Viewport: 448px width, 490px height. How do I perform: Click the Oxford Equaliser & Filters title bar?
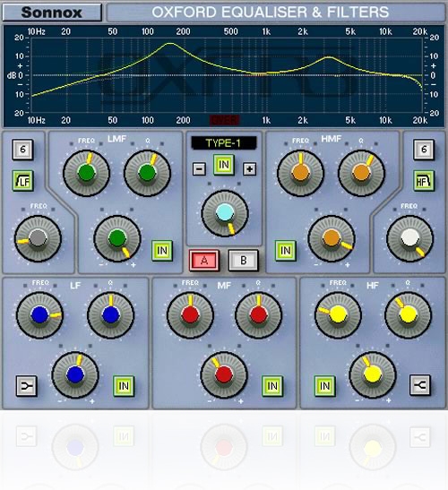276,13
